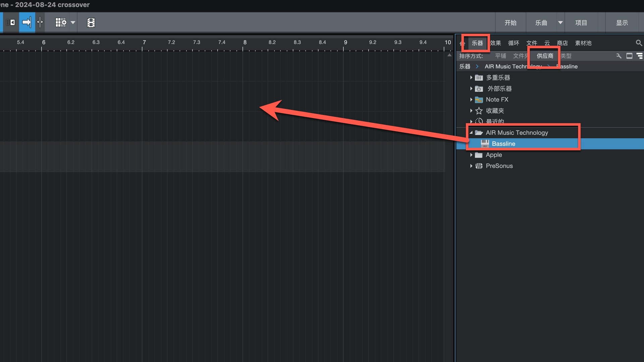This screenshot has height=362, width=644.
Task: Toggle cursor follows edit position icon
Action: pos(40,22)
